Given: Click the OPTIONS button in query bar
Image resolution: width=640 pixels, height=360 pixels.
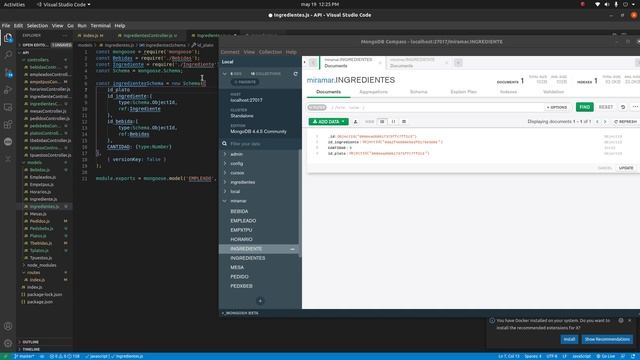Looking at the screenshot, I should pos(557,107).
